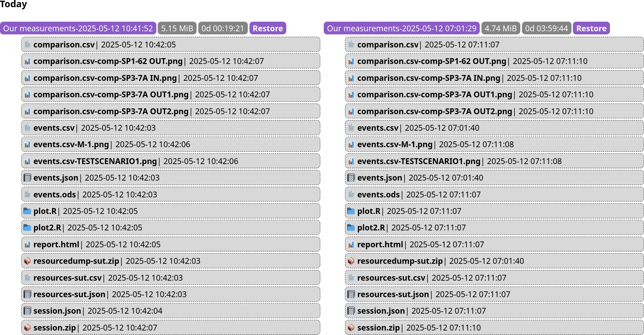Click the archive icon of resourcedump-sut.zip in the left list
Screen dimensions: 644x335
[27, 261]
